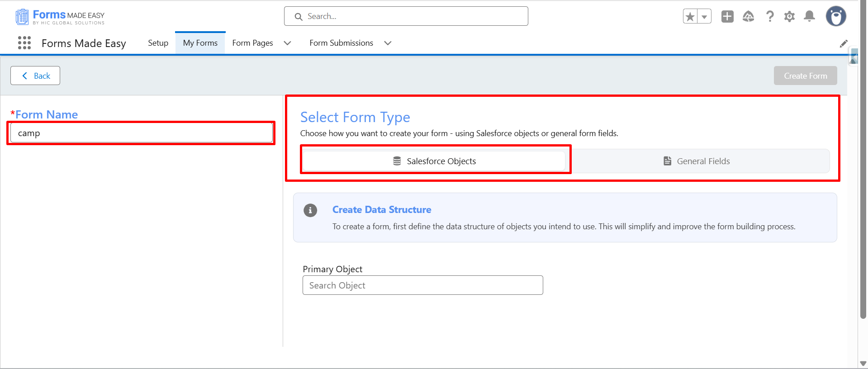Viewport: 868px width, 369px height.
Task: Click the user profile avatar
Action: [835, 17]
